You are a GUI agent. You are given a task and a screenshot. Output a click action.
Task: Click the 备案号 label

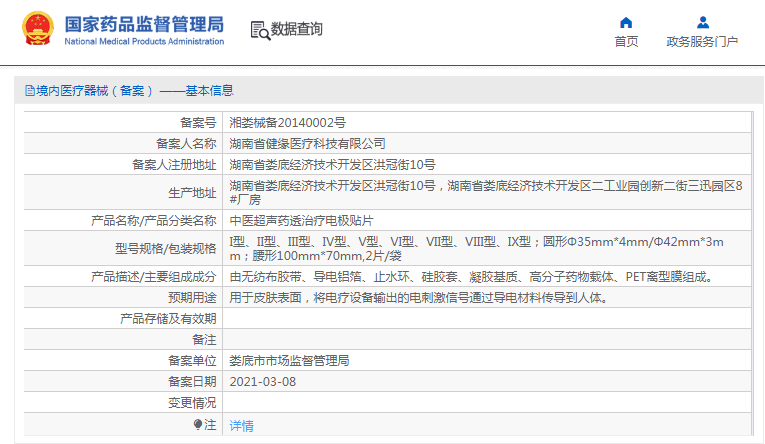(x=198, y=122)
